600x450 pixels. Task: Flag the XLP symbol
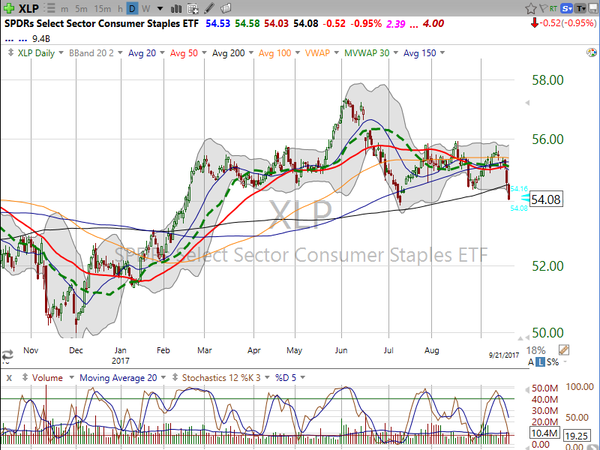tap(543, 8)
